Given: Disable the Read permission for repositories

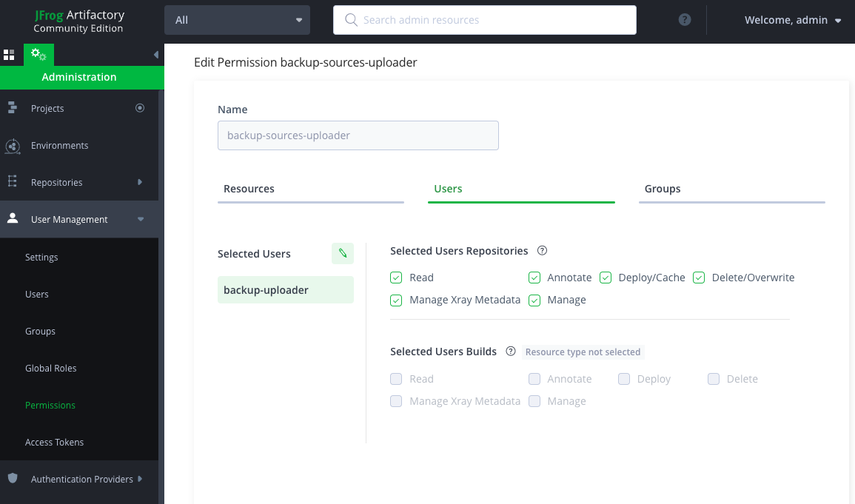Looking at the screenshot, I should 396,278.
